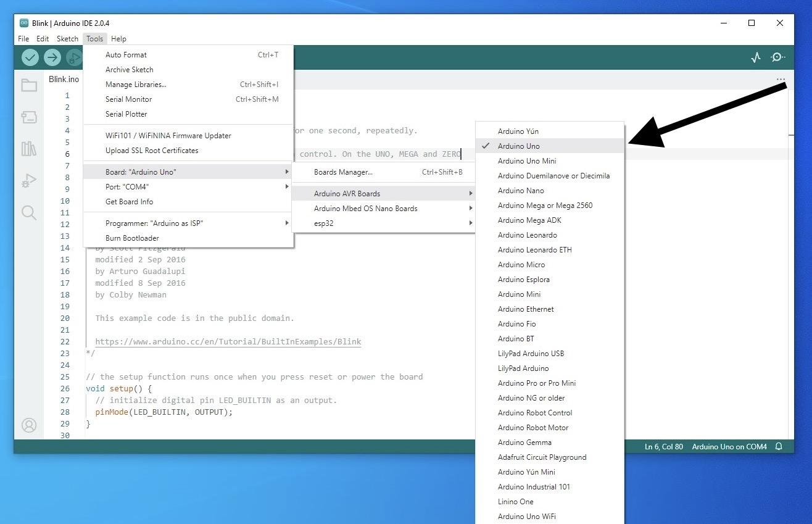Select the Arduino Nano board
Image resolution: width=812 pixels, height=524 pixels.
click(522, 190)
